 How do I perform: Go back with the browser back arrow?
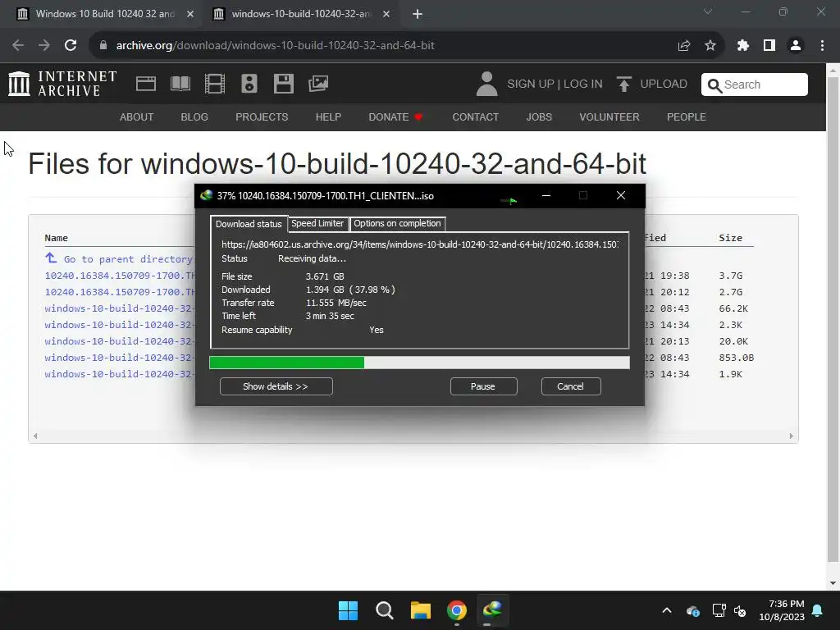tap(18, 46)
